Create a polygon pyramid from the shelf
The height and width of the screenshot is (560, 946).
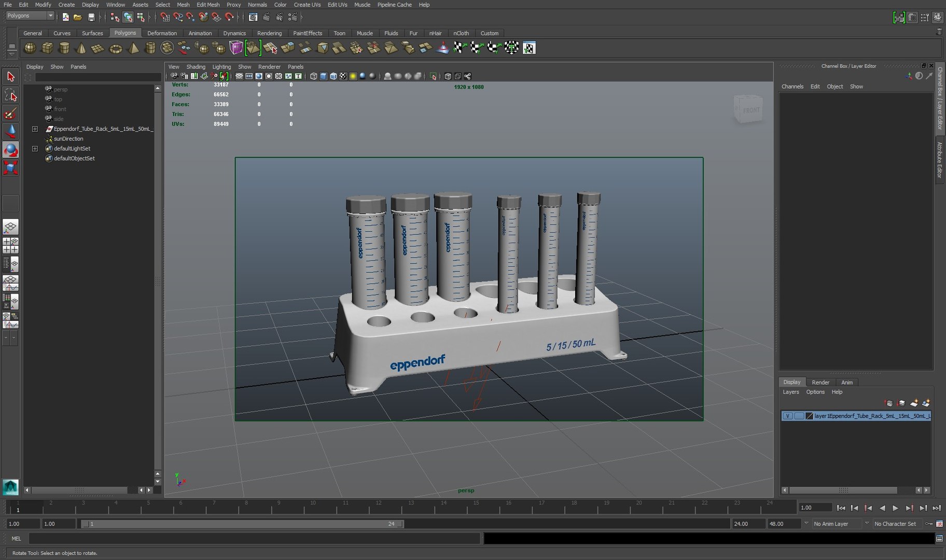coord(133,48)
